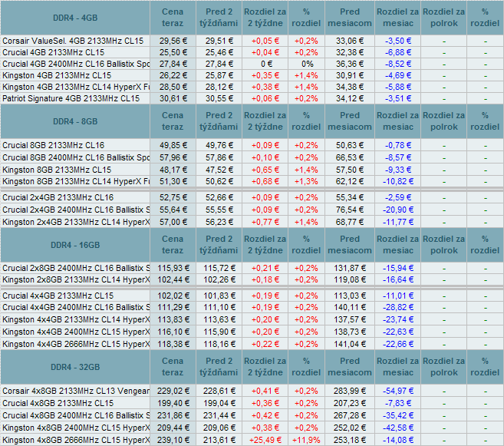
Task: Select monthly difference -28,82 €
Action: click(x=398, y=307)
